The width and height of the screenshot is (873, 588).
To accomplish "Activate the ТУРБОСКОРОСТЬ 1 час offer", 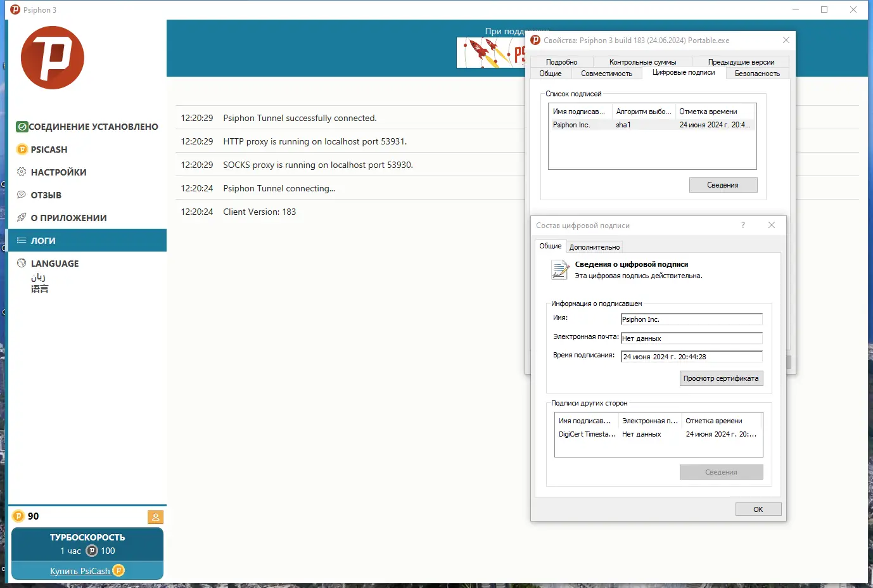I will [x=87, y=544].
